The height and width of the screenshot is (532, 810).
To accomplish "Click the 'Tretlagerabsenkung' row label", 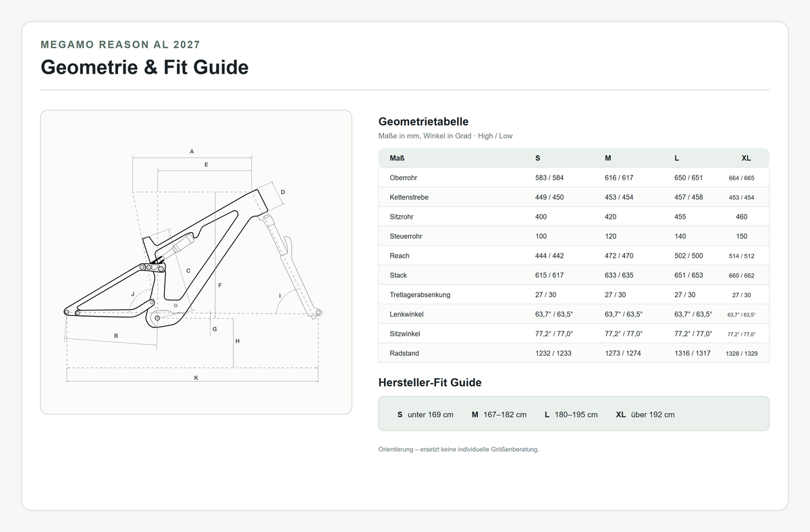I will click(420, 295).
